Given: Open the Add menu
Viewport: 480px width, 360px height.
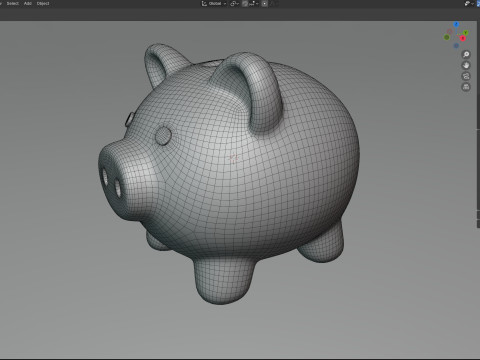Looking at the screenshot, I should pos(28,3).
